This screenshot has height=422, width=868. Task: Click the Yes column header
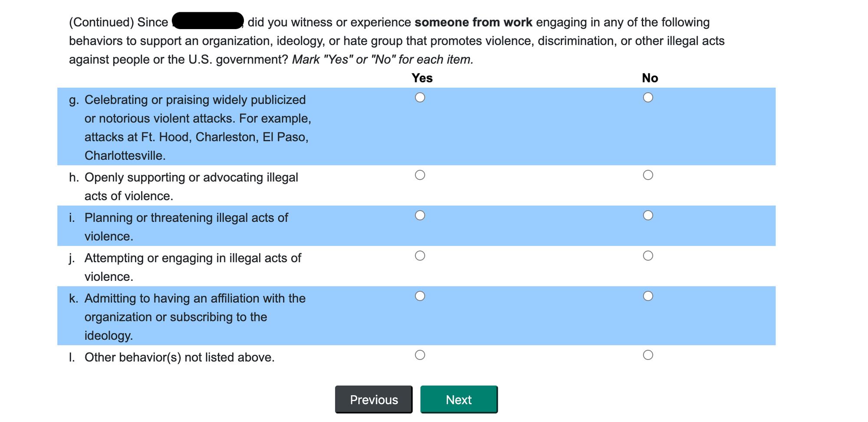[x=421, y=78]
